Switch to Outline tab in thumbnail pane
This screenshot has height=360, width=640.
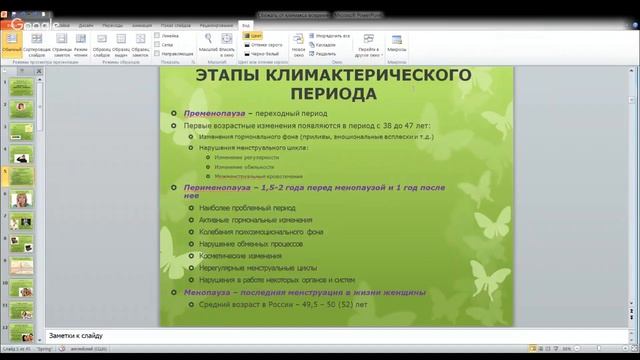(22, 71)
